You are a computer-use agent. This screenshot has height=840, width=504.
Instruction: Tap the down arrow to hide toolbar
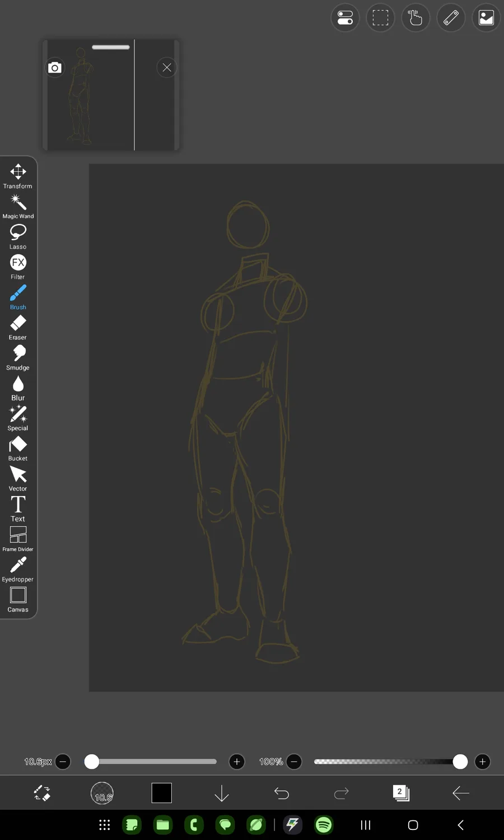(222, 793)
